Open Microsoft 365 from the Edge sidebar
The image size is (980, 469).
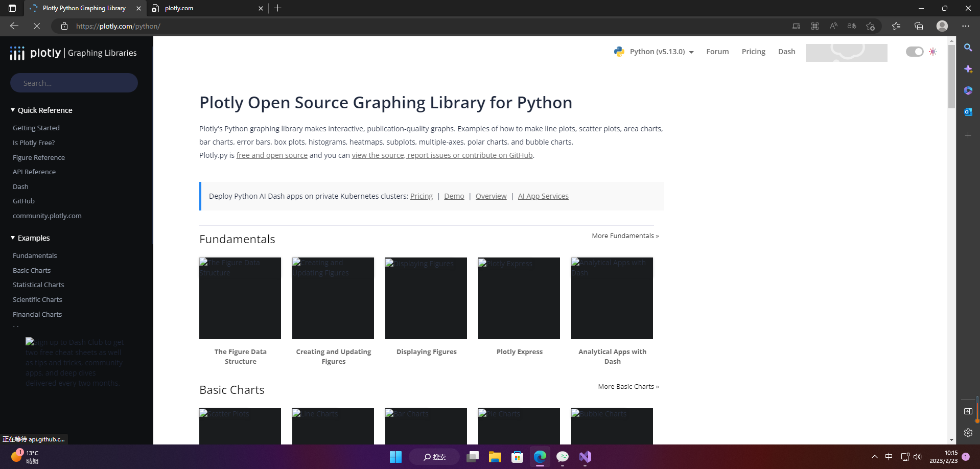tap(968, 90)
